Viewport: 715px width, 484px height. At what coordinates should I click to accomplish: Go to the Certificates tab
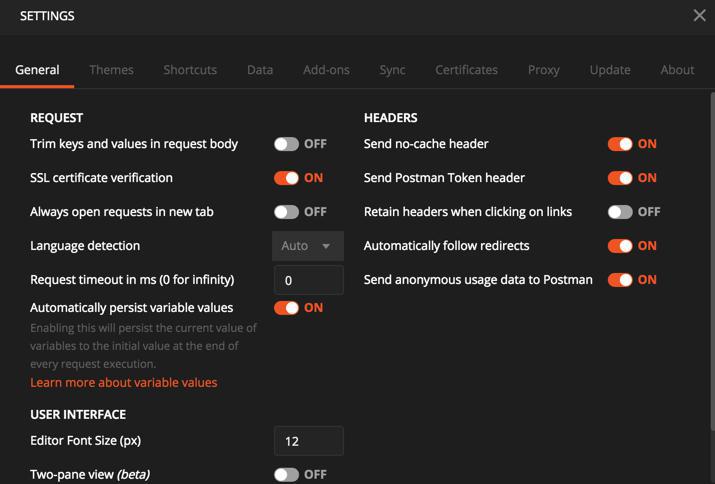point(466,70)
